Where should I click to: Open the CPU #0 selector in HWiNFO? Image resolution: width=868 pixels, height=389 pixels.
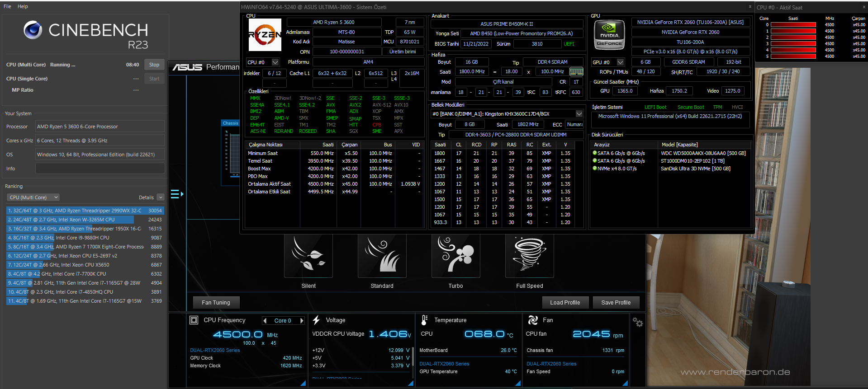click(263, 62)
